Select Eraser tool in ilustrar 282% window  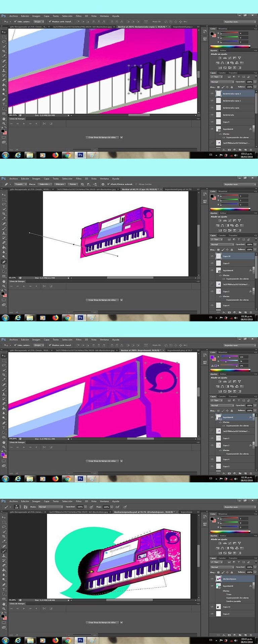click(4, 80)
